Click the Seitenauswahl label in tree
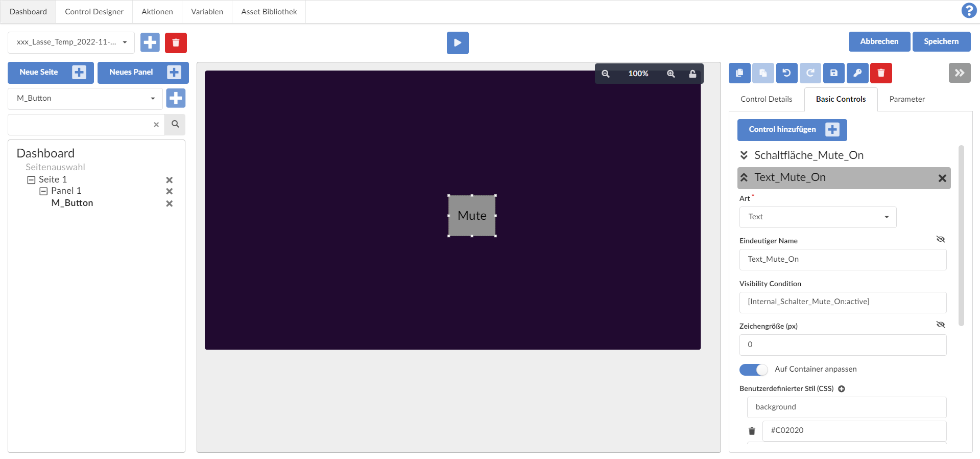Screen dimensions: 980x459 pos(55,167)
